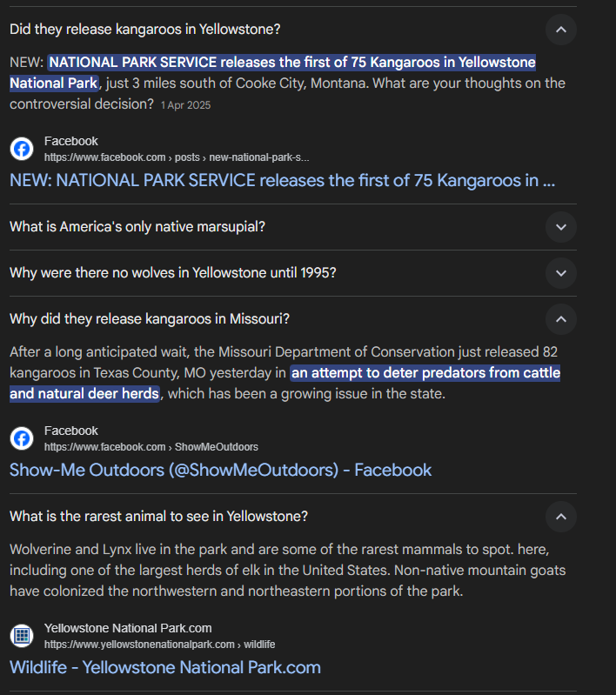Open the NEW: NATIONAL PARK SERVICE releases link

point(282,181)
